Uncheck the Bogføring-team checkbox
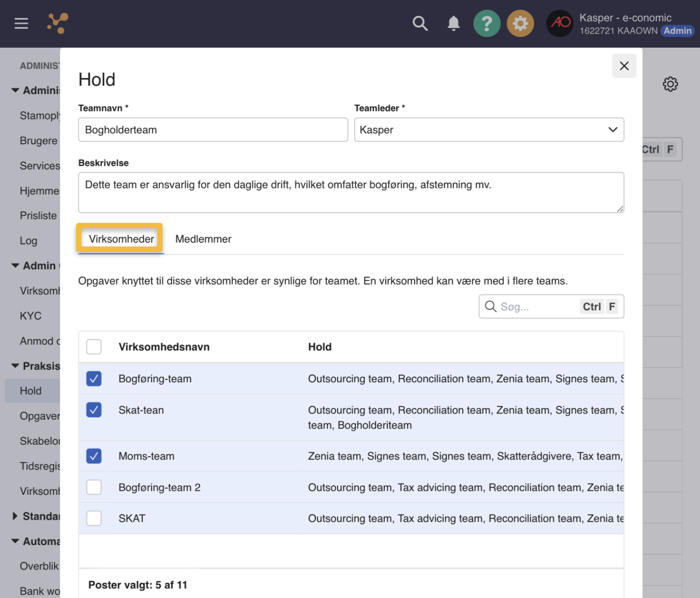Screen dimensions: 700x598 point(94,379)
